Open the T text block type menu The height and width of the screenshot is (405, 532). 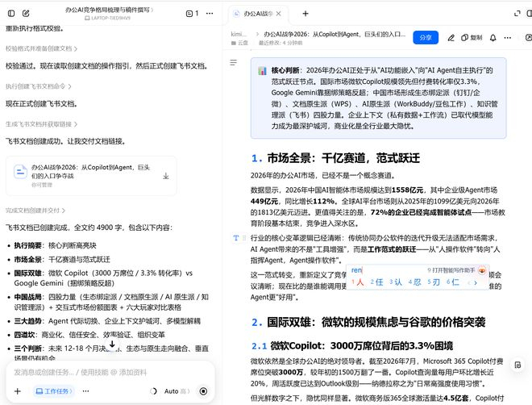236,238
